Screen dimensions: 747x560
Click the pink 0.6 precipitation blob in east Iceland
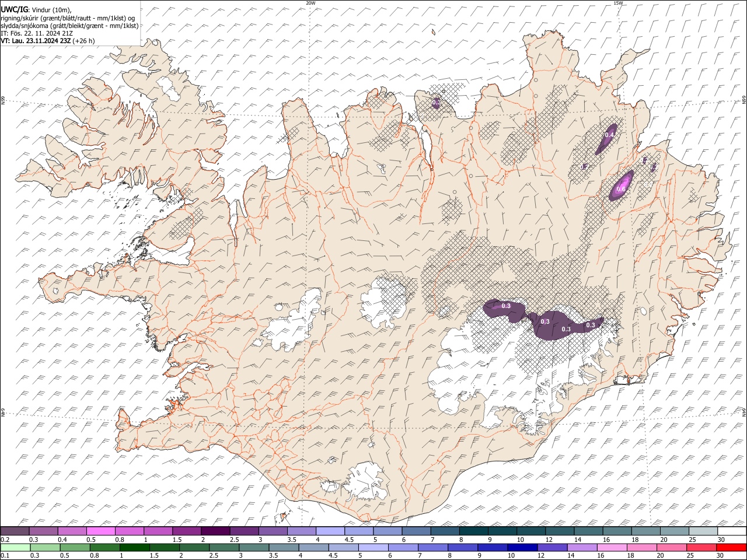[x=622, y=185]
